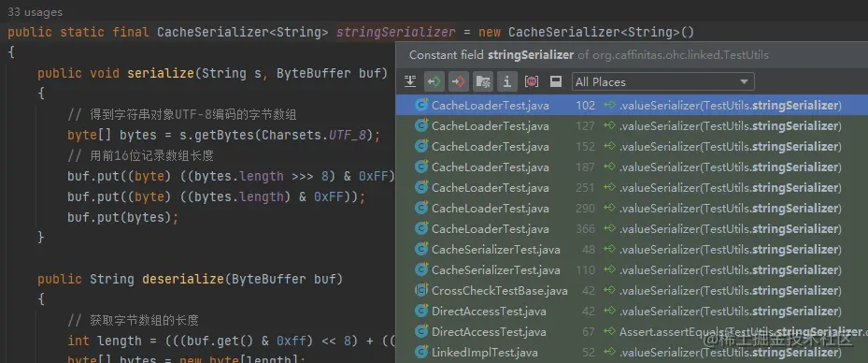Select the CacheLoaderTest.java usage at line 187
Image resolution: width=868 pixels, height=363 pixels.
pos(632,167)
